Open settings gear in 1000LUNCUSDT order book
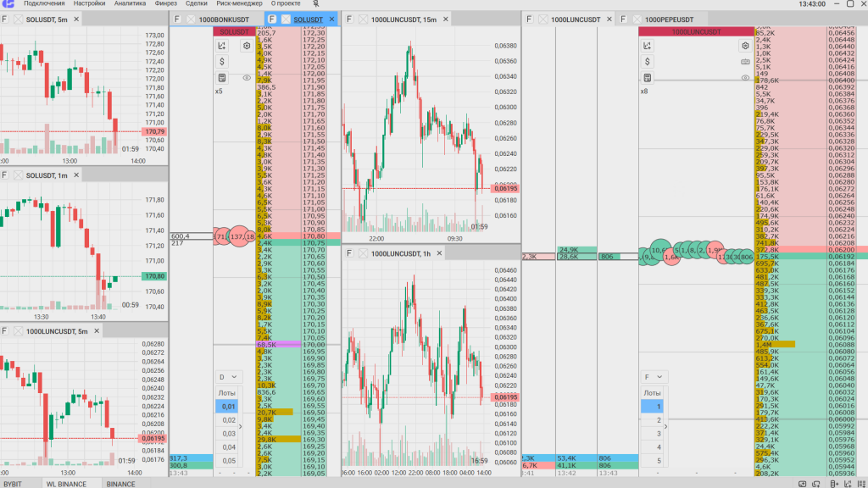This screenshot has width=868, height=488. click(x=745, y=46)
